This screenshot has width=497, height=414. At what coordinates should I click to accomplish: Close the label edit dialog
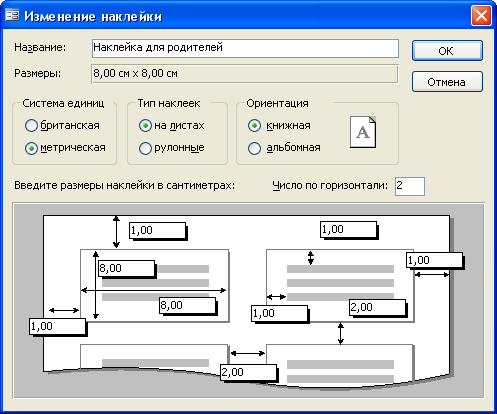481,16
